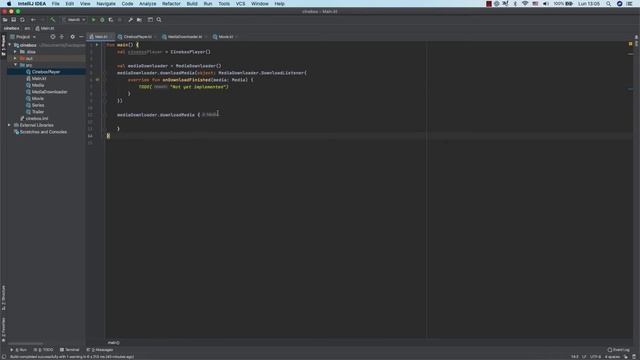640x360 pixels.
Task: Switch to Movie.kt editor tab
Action: click(225, 37)
